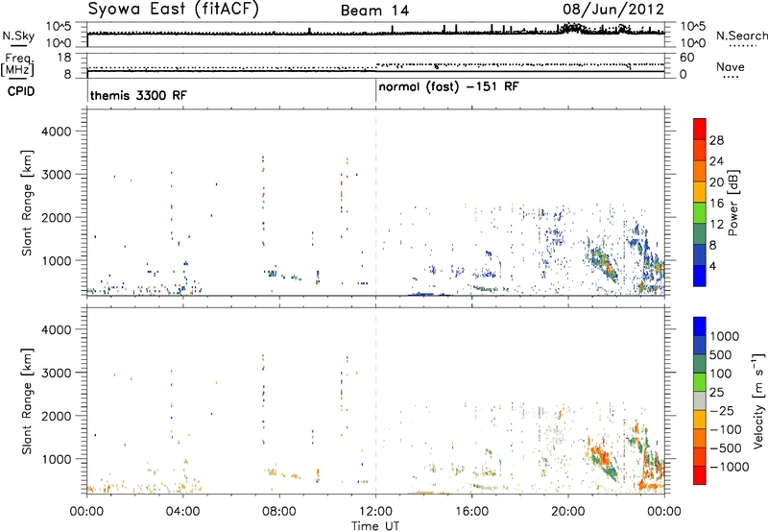Click the "CPID" row label

click(x=21, y=91)
